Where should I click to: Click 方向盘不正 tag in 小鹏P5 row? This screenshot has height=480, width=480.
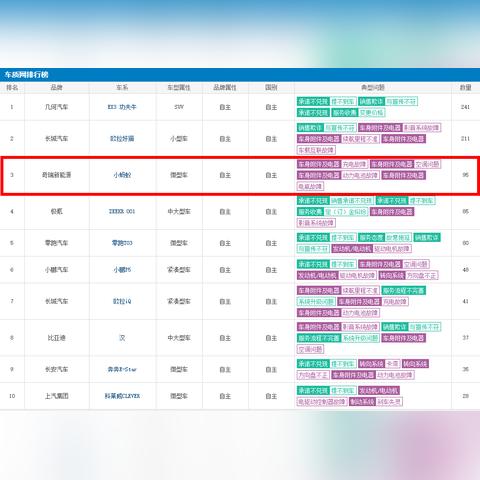[x=422, y=275]
